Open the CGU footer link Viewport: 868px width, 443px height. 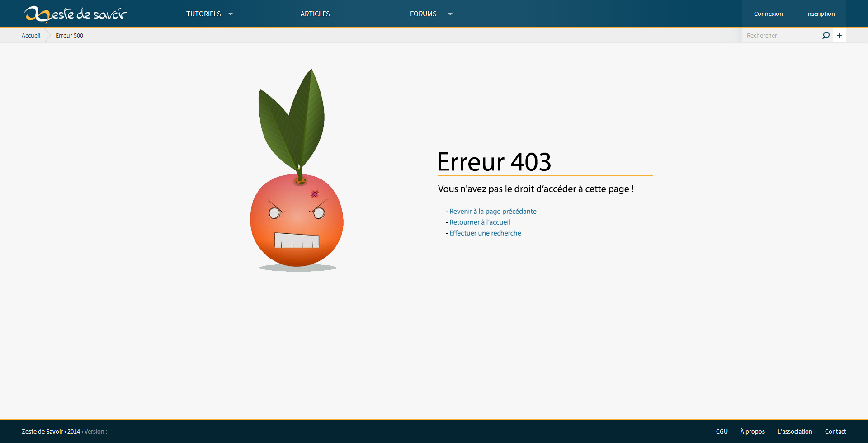tap(722, 431)
